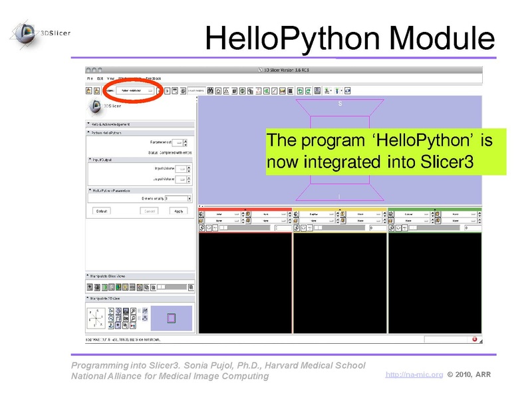Click the search modules input field
This screenshot has height=399, width=532.
coord(196,90)
